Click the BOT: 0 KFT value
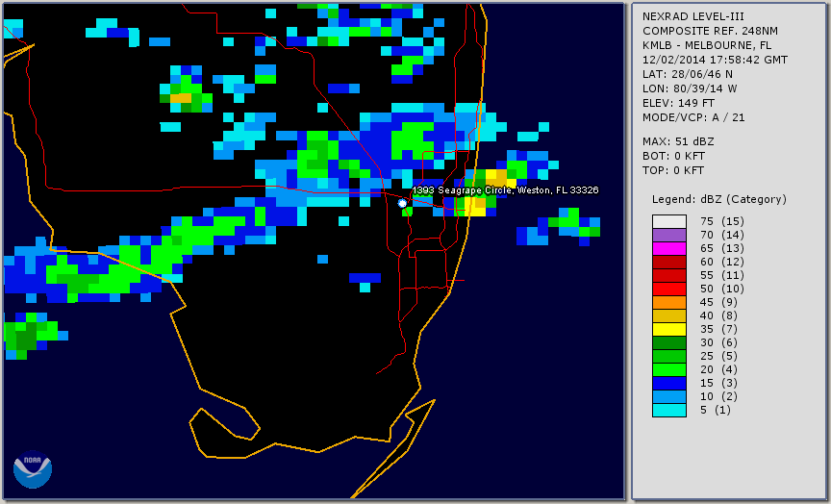This screenshot has width=831, height=504. pyautogui.click(x=673, y=156)
